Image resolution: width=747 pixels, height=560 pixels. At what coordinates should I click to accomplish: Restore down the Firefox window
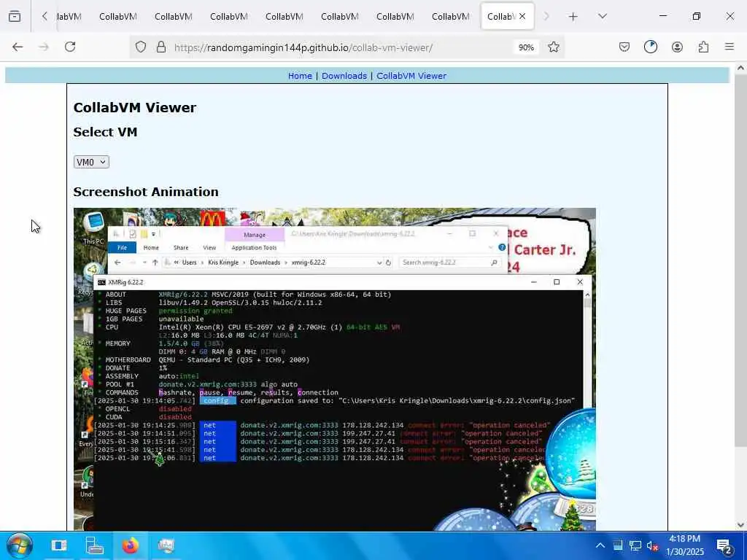[697, 16]
